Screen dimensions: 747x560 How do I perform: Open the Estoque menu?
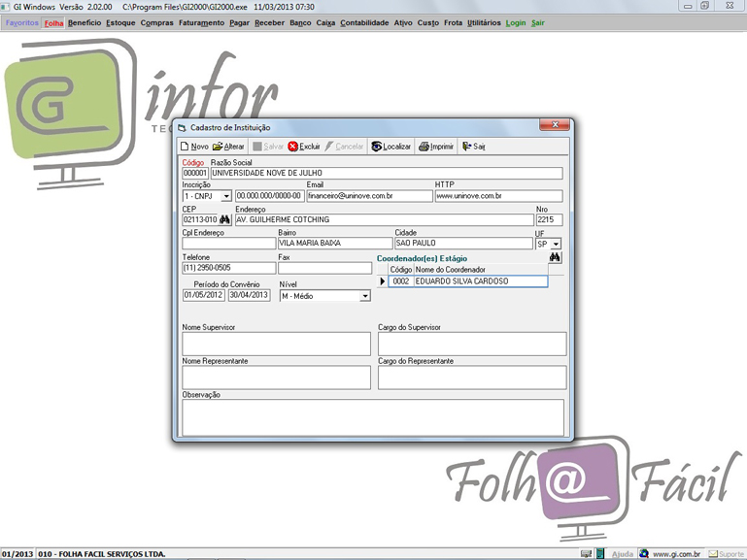click(120, 23)
